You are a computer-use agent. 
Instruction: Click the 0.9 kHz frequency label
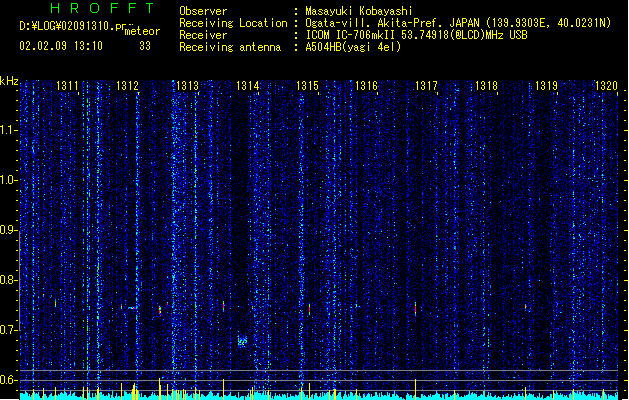click(x=9, y=230)
